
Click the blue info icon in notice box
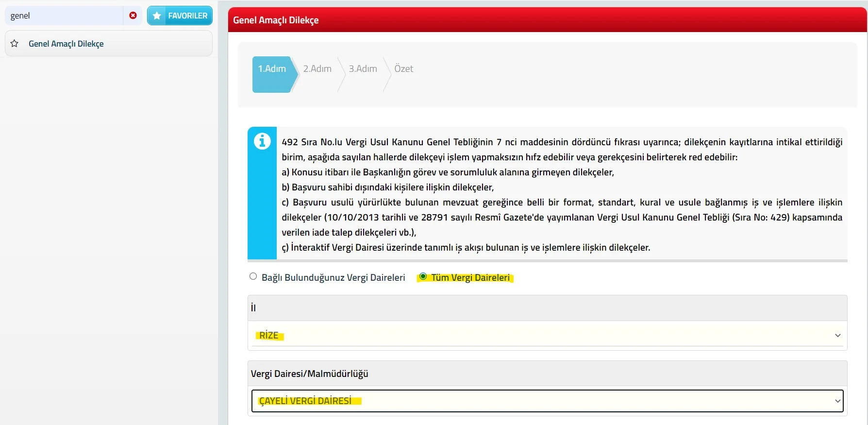coord(262,141)
